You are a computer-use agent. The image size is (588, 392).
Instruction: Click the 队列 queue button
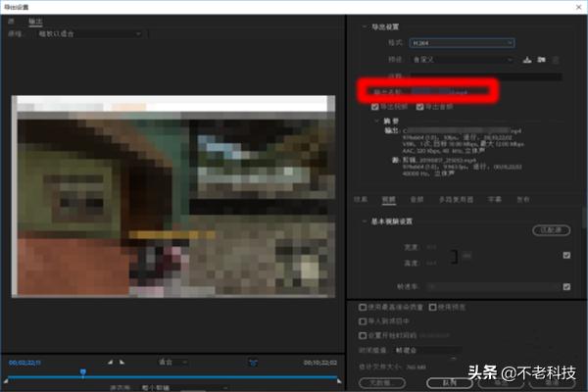[x=449, y=383]
